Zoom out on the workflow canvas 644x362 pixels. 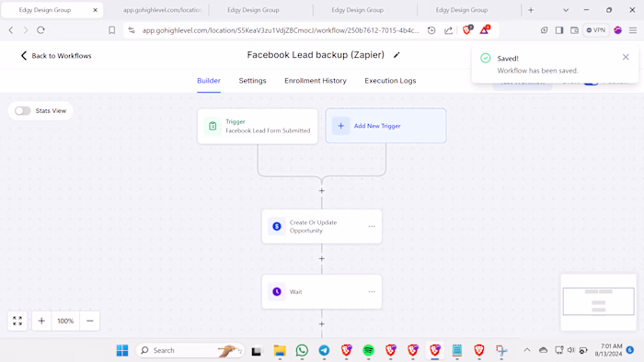89,321
